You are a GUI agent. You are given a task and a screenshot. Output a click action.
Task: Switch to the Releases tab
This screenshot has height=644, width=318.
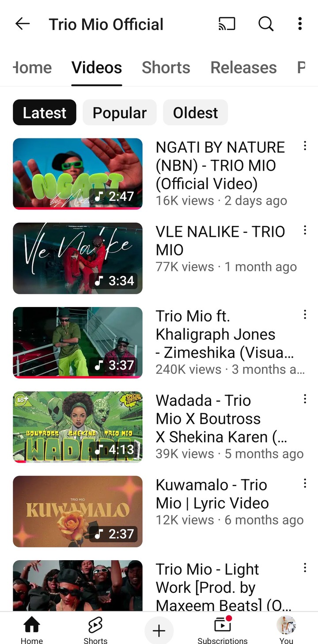pyautogui.click(x=244, y=67)
